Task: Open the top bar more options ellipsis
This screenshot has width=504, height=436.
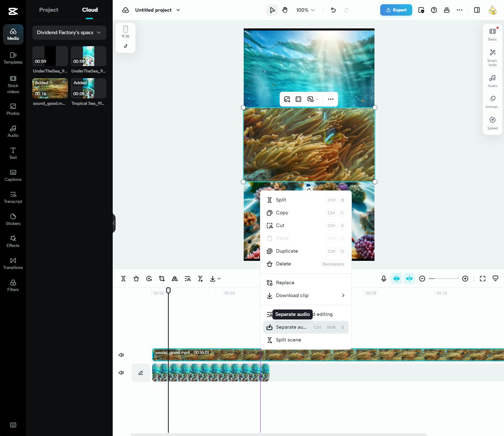Action: click(460, 10)
